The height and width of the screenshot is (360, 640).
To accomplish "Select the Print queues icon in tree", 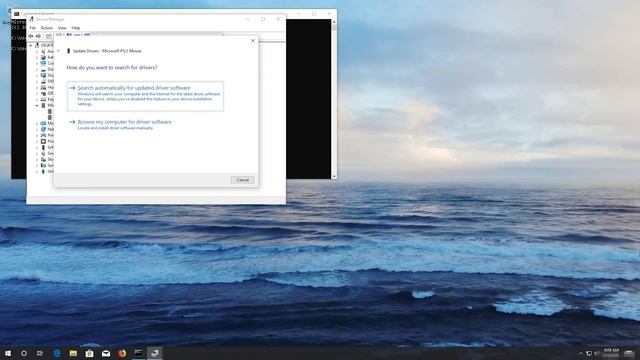I will [43, 135].
